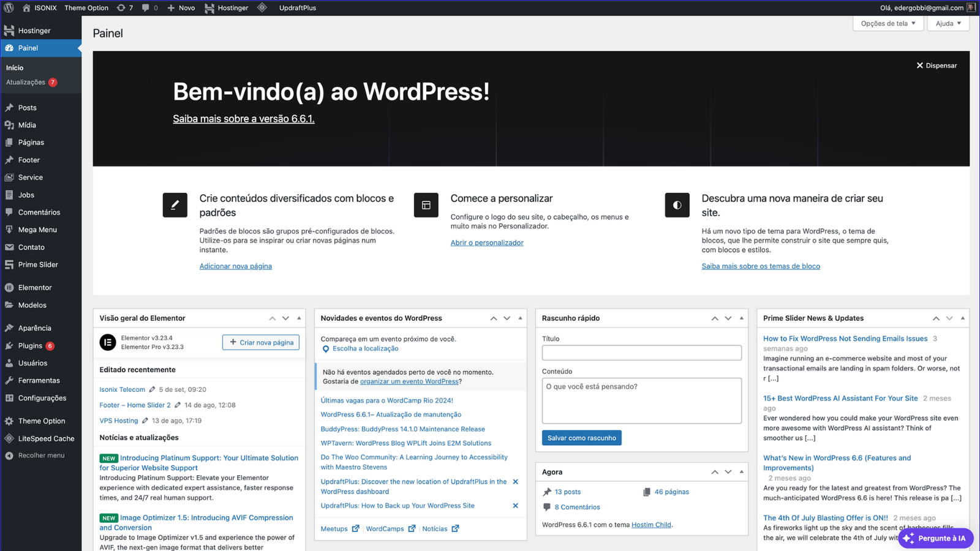Click the Título input field
Image resolution: width=980 pixels, height=551 pixels.
click(x=641, y=353)
